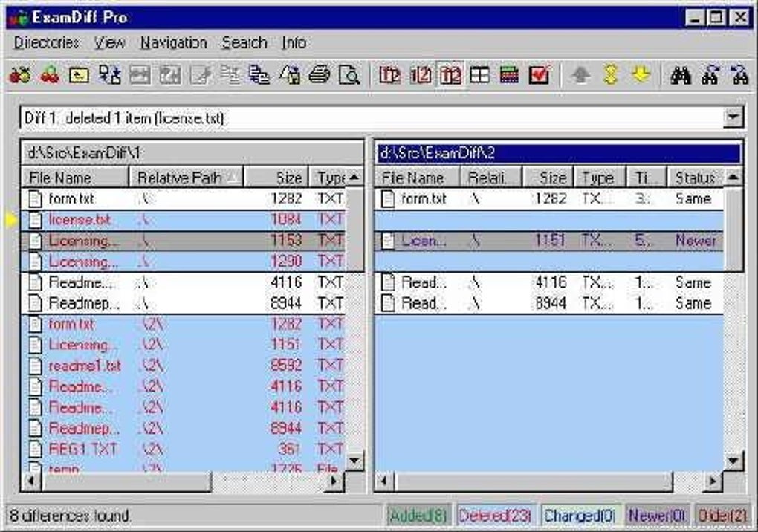758x532 pixels.
Task: Sort left pane by File Name column
Action: pyautogui.click(x=75, y=178)
